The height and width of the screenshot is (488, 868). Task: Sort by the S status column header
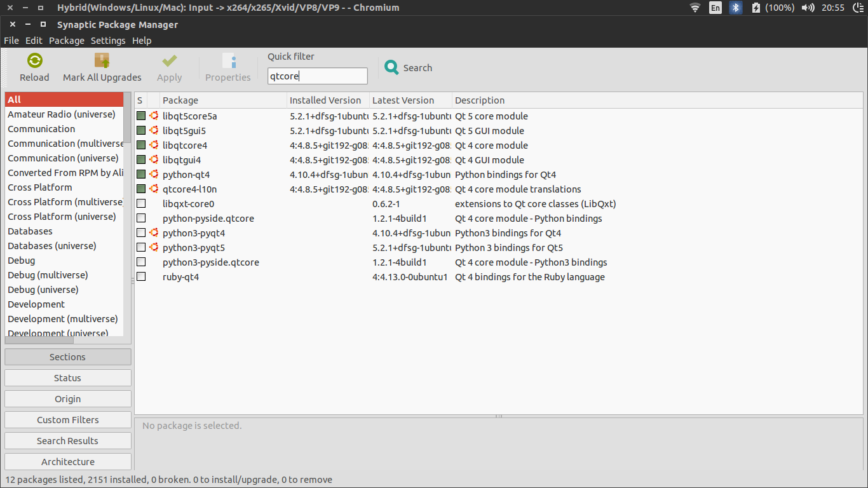(x=140, y=100)
